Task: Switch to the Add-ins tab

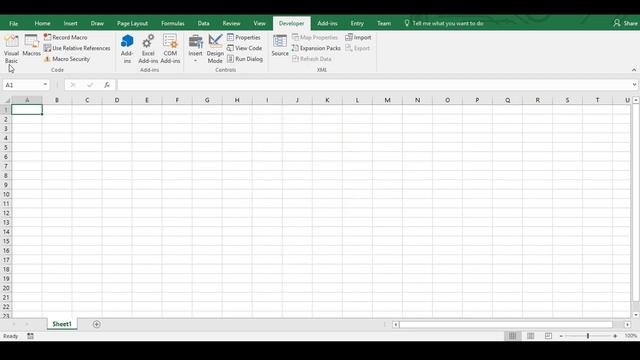Action: point(327,23)
